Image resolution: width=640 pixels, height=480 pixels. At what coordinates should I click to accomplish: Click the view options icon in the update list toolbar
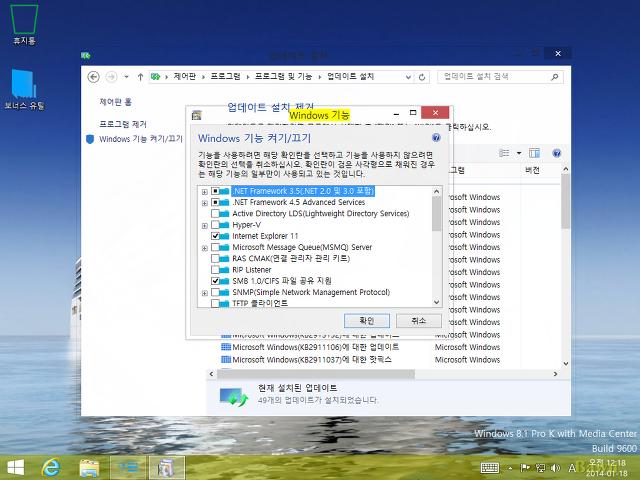click(504, 153)
